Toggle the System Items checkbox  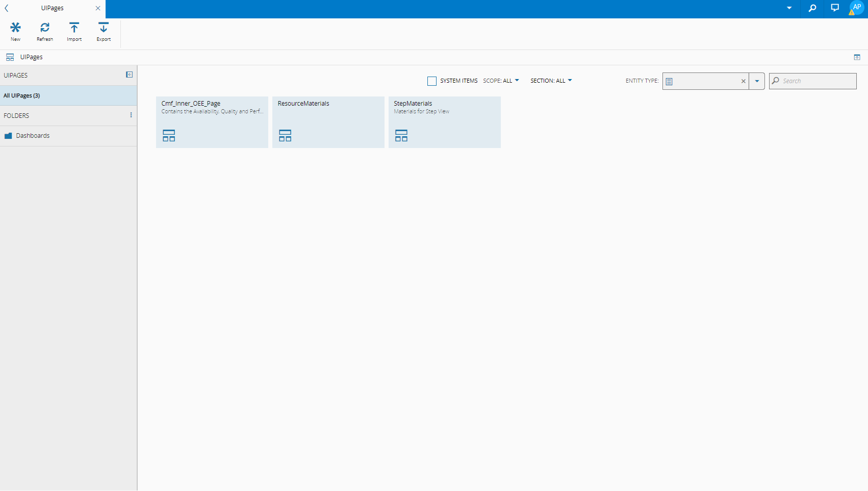pos(432,81)
